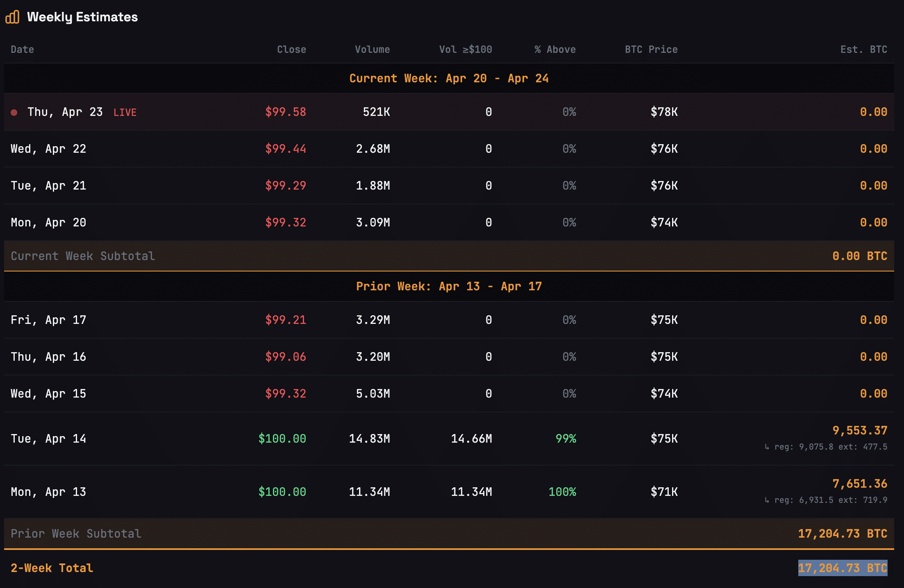
Task: Click the % Above column header
Action: tap(555, 50)
